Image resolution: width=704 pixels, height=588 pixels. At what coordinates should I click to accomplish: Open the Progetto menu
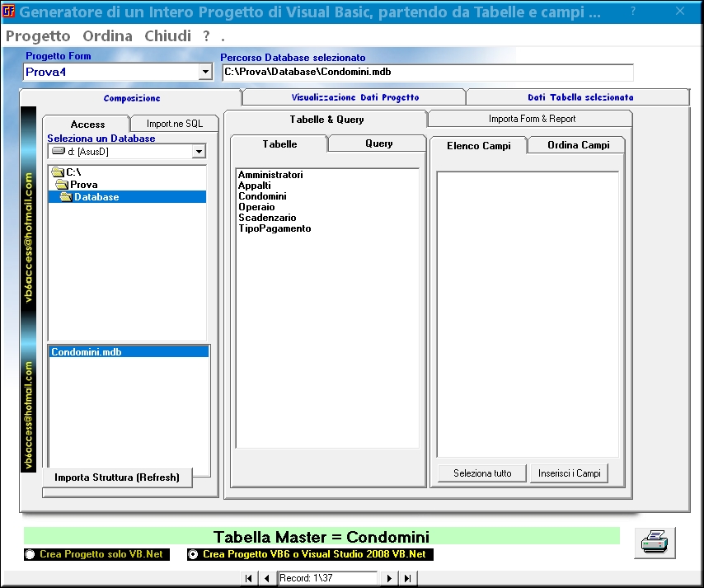pyautogui.click(x=38, y=36)
